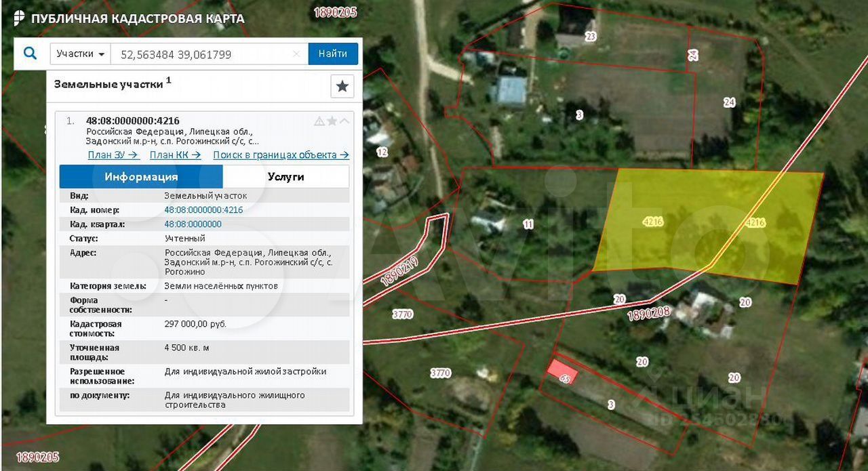868x471 pixels.
Task: Add parcel 4216 to favorites via small star
Action: [332, 121]
